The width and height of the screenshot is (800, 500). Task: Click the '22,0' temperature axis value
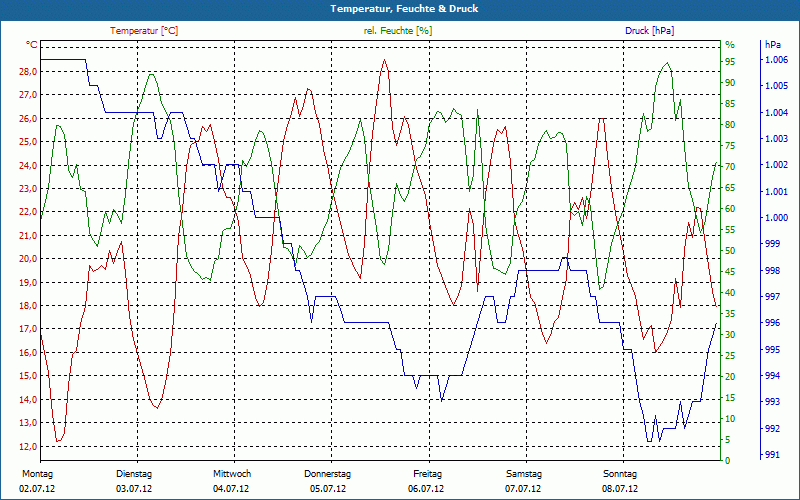(28, 212)
